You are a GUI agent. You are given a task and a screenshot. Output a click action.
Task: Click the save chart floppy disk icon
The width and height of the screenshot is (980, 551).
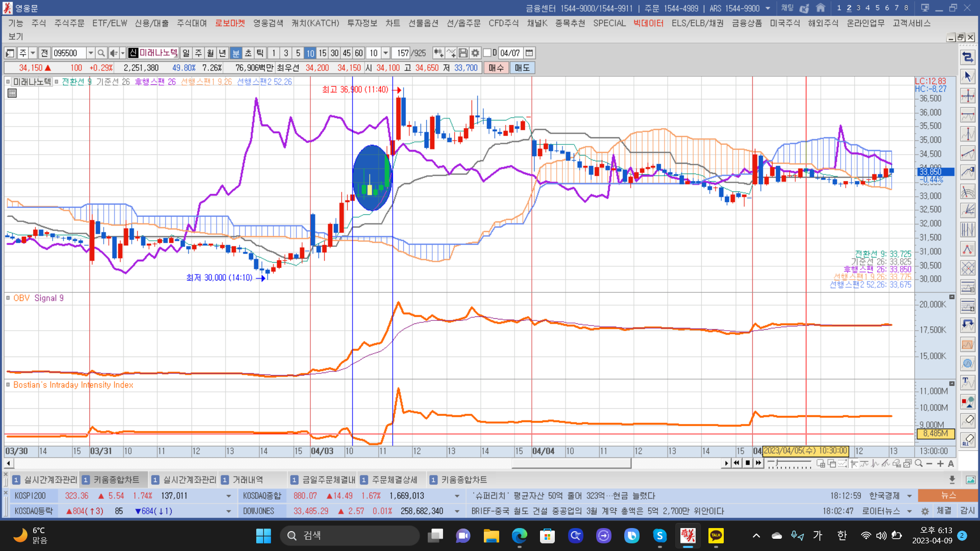(x=463, y=53)
